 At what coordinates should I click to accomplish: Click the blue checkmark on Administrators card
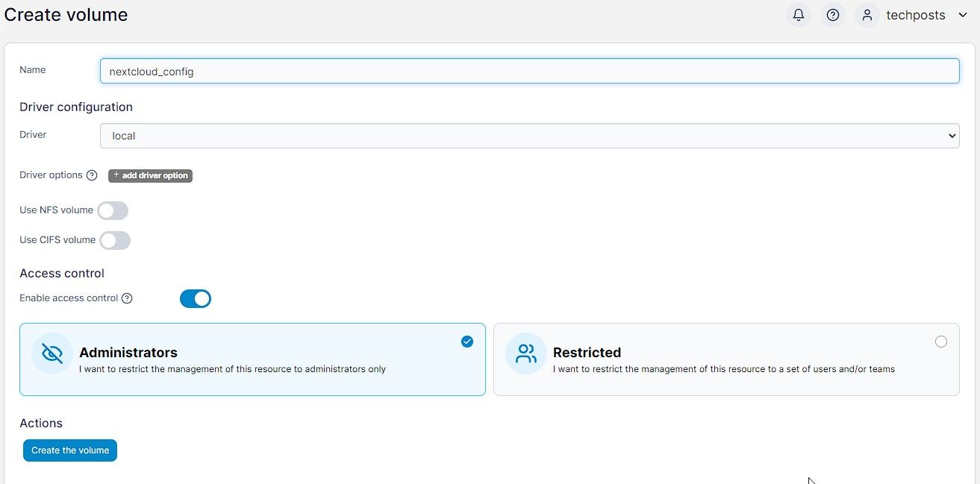pyautogui.click(x=467, y=342)
